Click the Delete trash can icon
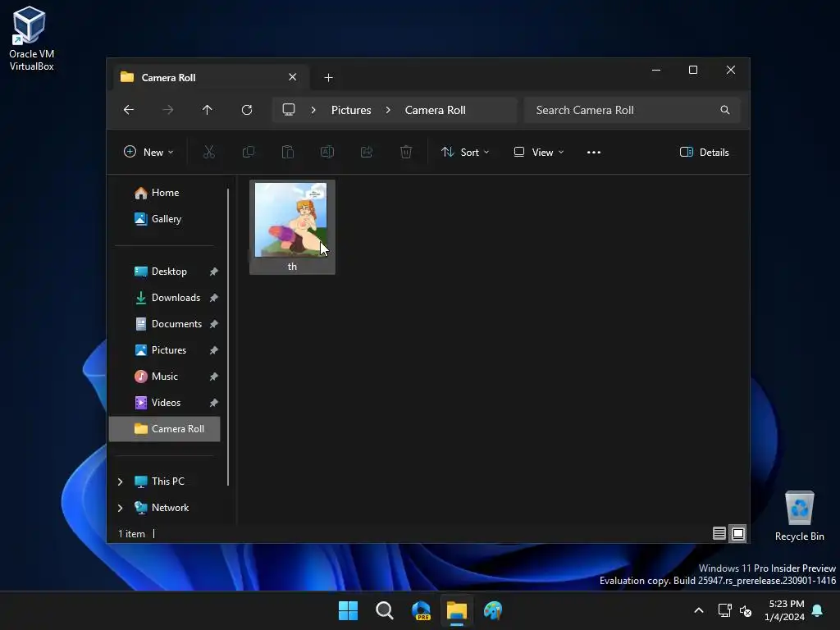Screen dimensions: 840x630 pos(406,152)
